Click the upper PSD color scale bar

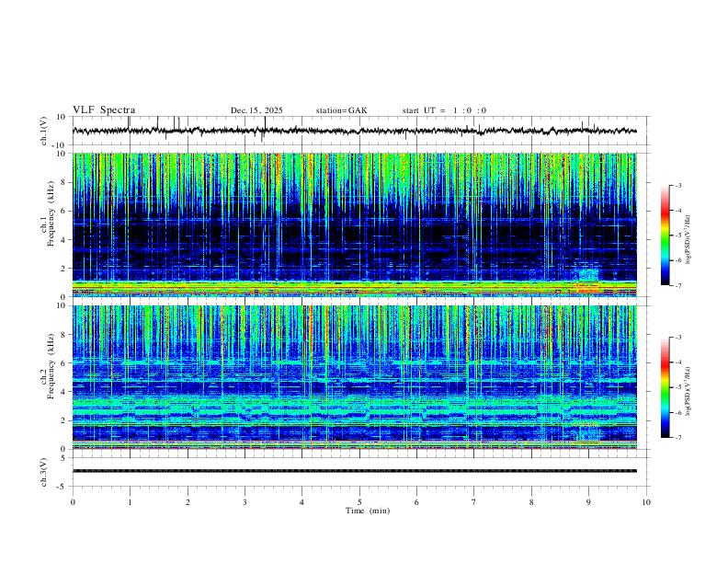[665, 236]
